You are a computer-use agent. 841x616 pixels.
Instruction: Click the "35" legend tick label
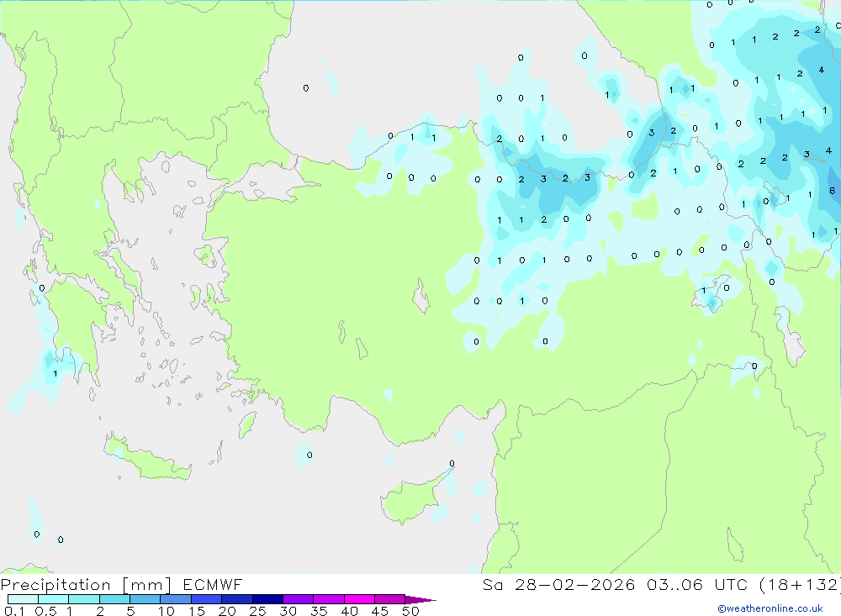[319, 611]
